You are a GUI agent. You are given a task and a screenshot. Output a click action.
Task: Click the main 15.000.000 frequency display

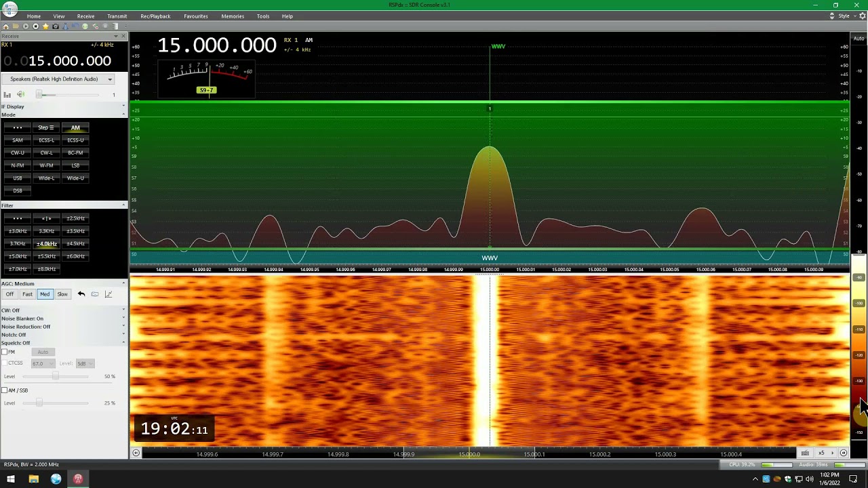pos(217,45)
